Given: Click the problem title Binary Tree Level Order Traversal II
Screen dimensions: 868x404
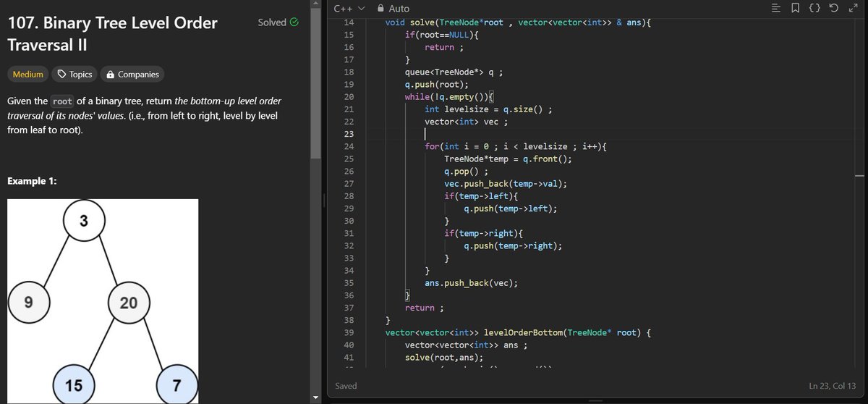Looking at the screenshot, I should 112,33.
